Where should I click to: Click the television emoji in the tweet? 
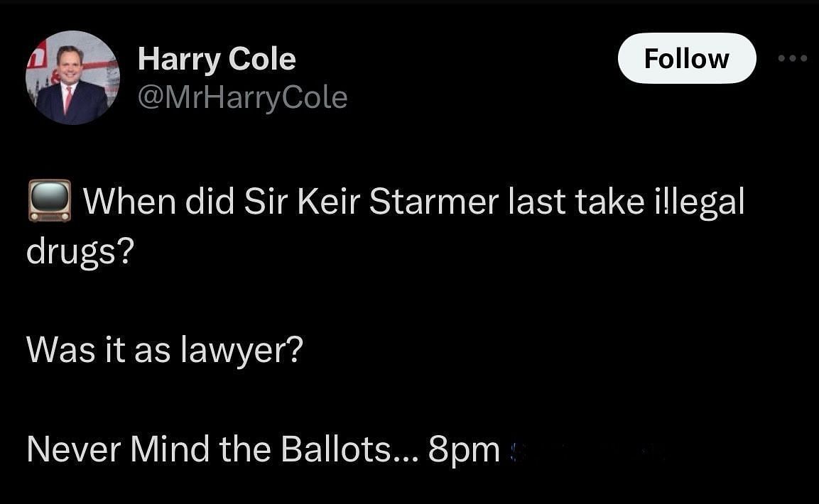[50, 202]
